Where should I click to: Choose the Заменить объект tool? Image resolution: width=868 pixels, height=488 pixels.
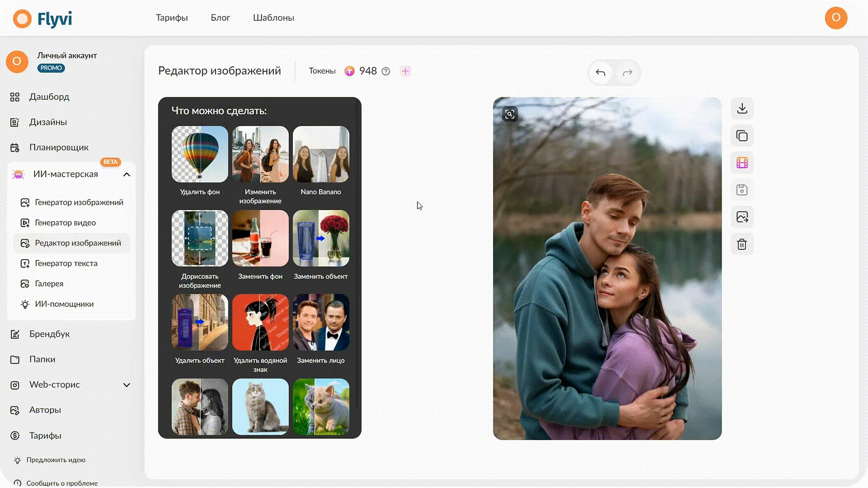tap(321, 245)
